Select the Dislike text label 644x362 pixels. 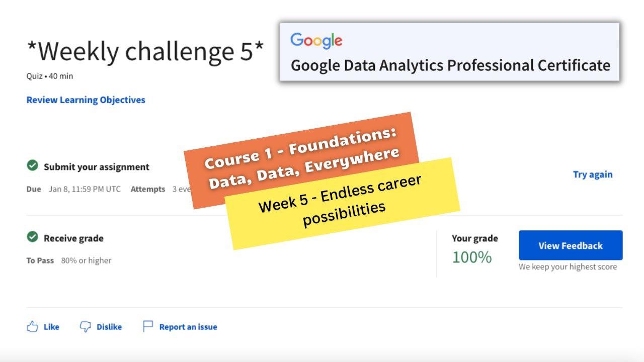click(109, 327)
